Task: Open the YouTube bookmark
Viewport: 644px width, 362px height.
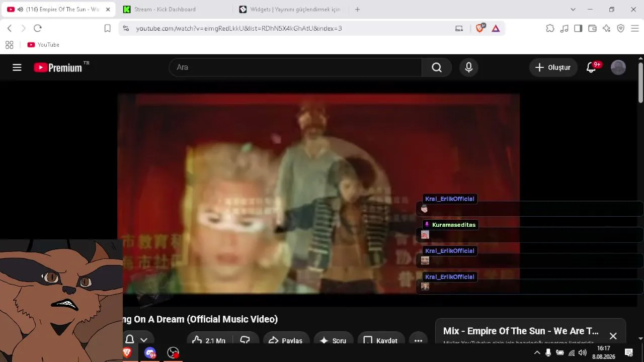Action: click(43, 45)
